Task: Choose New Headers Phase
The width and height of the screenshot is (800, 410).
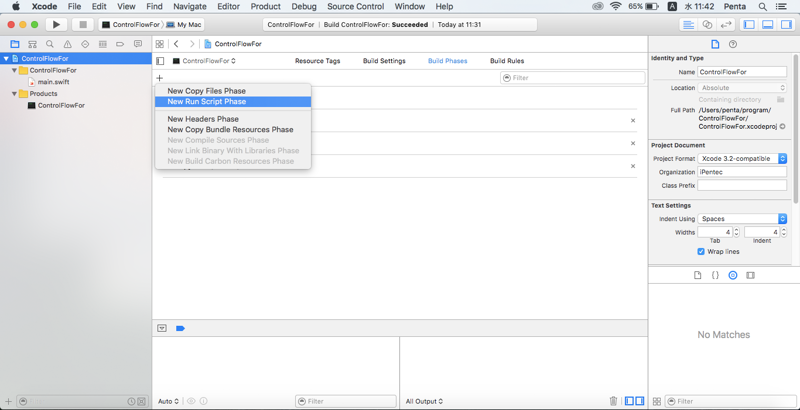Action: (x=233, y=119)
